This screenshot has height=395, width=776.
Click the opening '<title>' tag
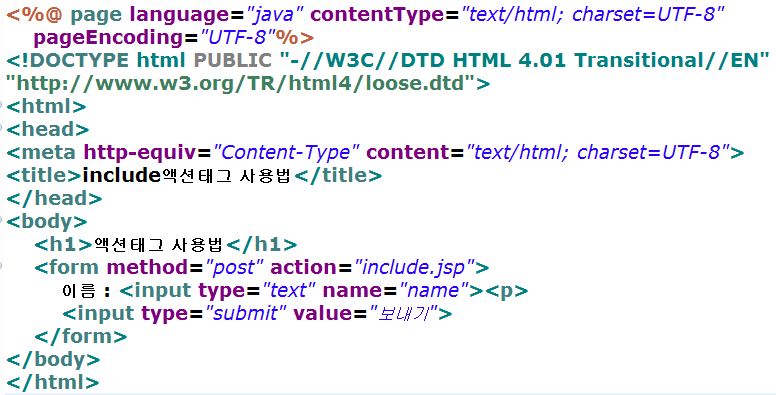[x=44, y=175]
